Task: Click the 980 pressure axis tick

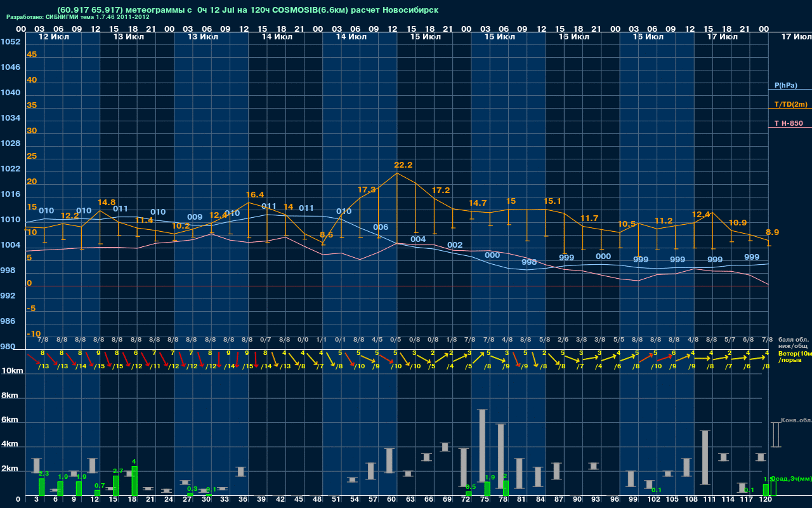Action: (8, 347)
